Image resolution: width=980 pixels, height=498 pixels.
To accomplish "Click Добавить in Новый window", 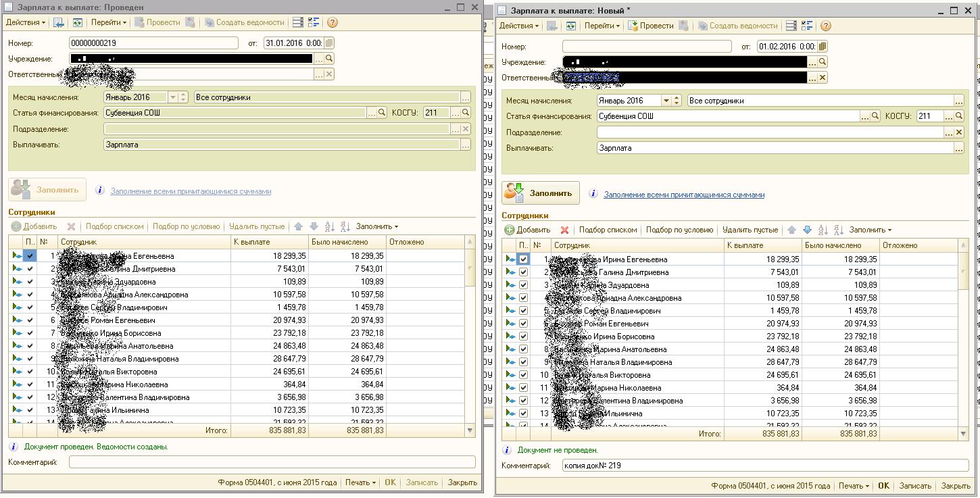I will pyautogui.click(x=527, y=230).
